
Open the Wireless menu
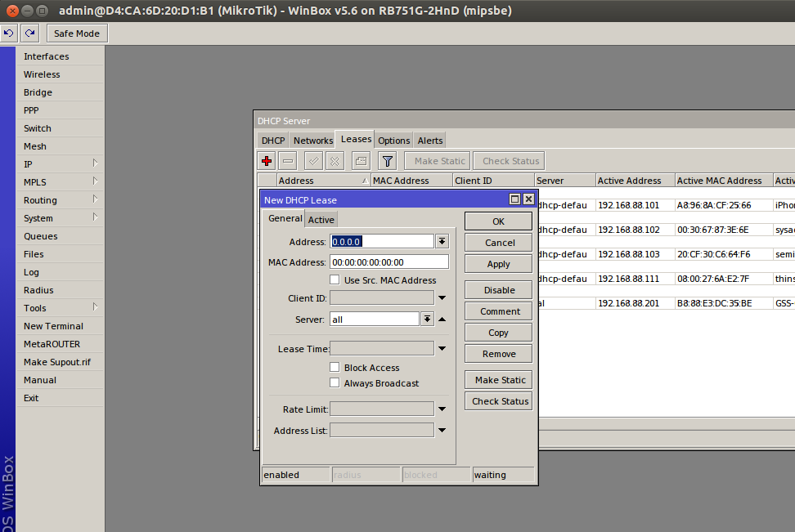[x=60, y=74]
